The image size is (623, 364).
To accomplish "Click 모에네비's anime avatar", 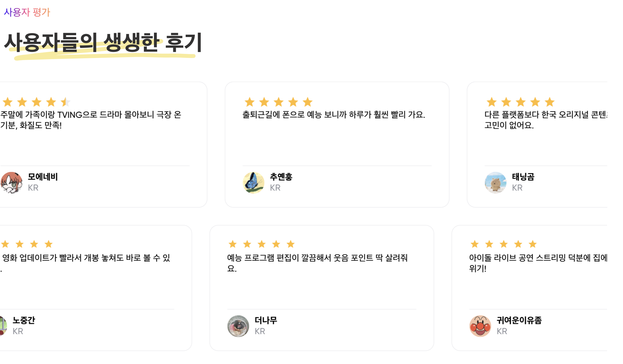I will point(11,183).
